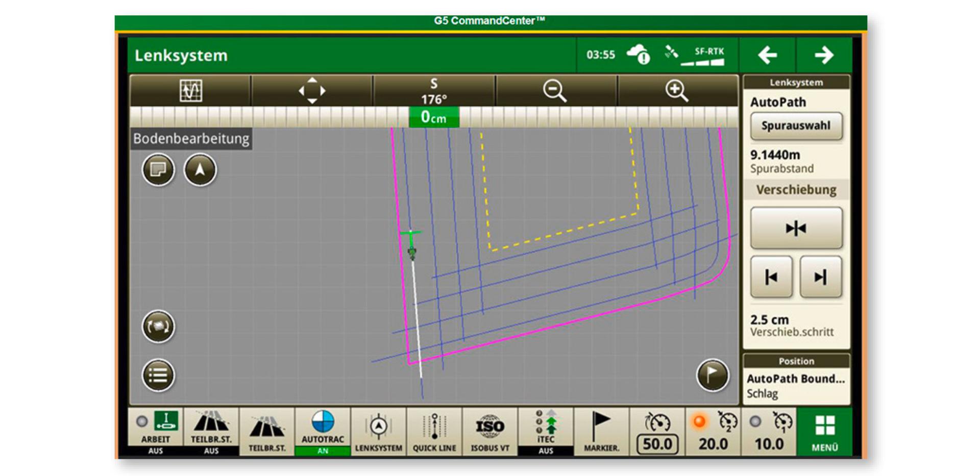This screenshot has width=980, height=476.
Task: Open the MENÜ main menu
Action: (824, 432)
